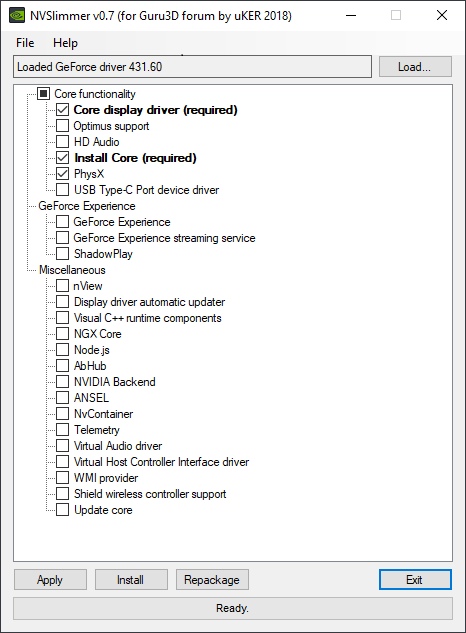The width and height of the screenshot is (466, 633).
Task: Check the Virtual Audio driver checkbox
Action: [62, 446]
